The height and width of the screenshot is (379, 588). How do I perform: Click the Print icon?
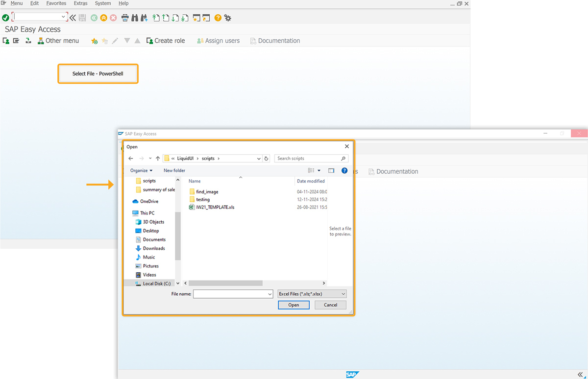coord(125,18)
